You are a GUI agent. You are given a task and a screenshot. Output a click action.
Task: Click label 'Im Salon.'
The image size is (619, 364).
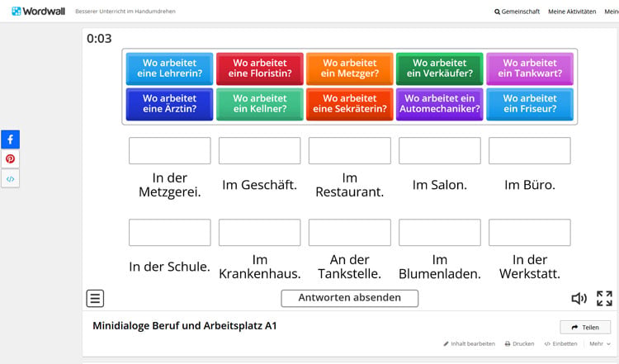[x=440, y=185]
